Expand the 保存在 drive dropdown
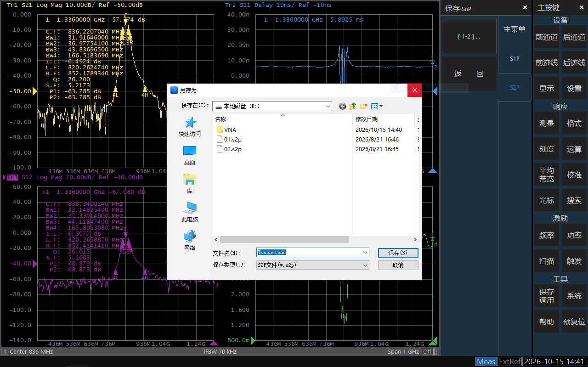 click(328, 106)
